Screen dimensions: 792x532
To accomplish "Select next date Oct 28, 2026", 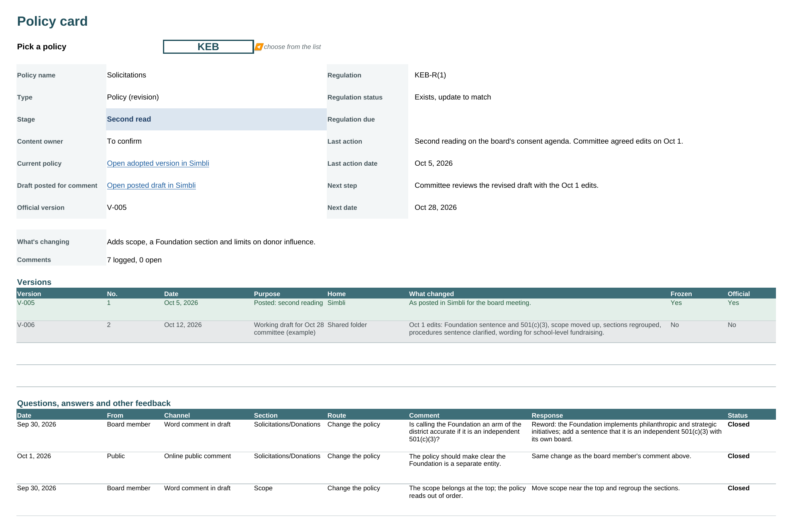I will click(436, 207).
